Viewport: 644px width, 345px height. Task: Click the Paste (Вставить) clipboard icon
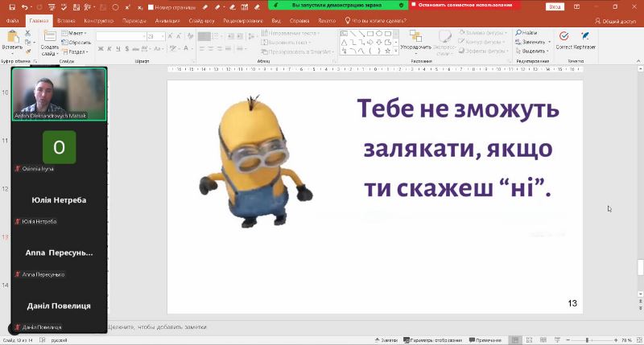pyautogui.click(x=12, y=37)
